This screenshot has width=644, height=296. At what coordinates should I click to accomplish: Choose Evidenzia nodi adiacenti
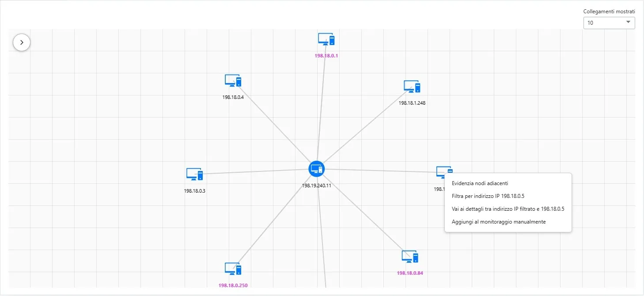pyautogui.click(x=508, y=183)
